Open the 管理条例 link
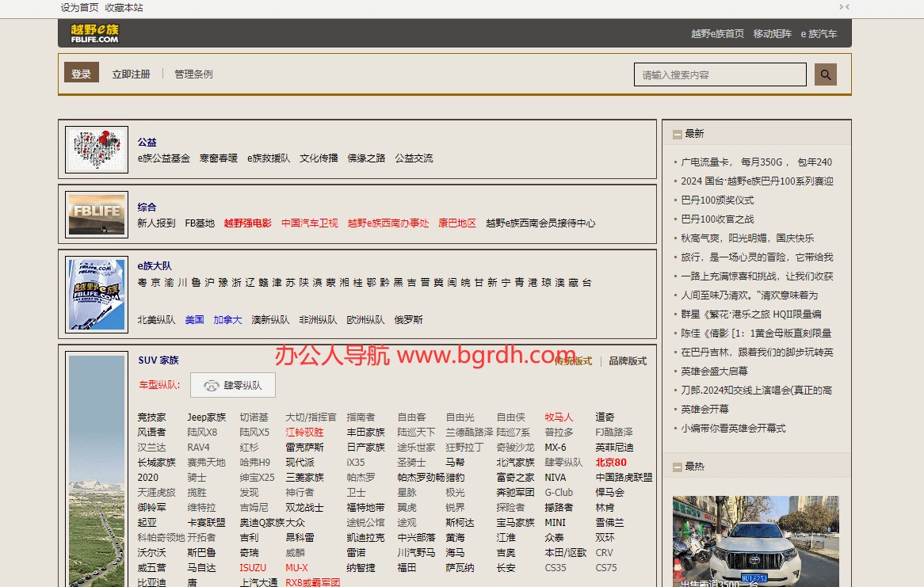The width and height of the screenshot is (924, 587). point(193,74)
